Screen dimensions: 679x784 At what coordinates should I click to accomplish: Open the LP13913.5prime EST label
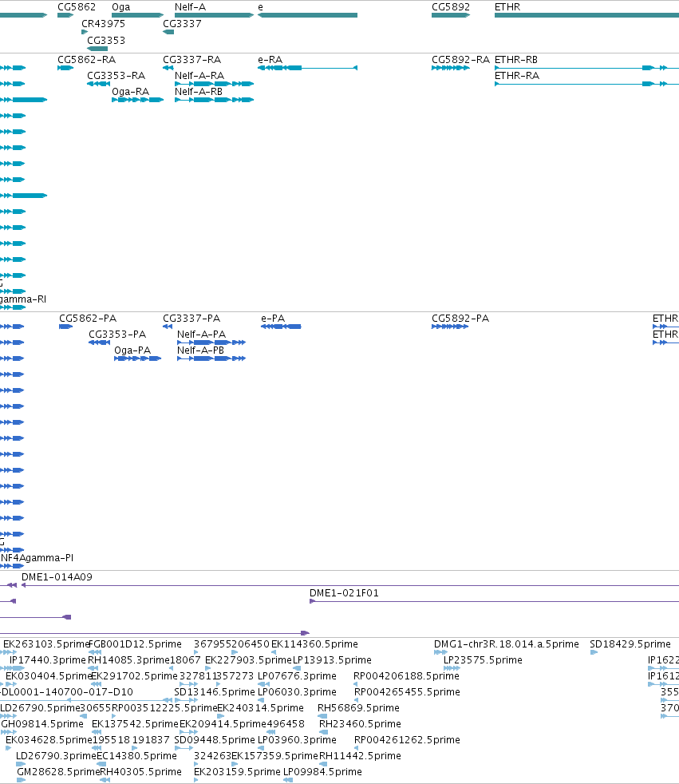tap(332, 659)
